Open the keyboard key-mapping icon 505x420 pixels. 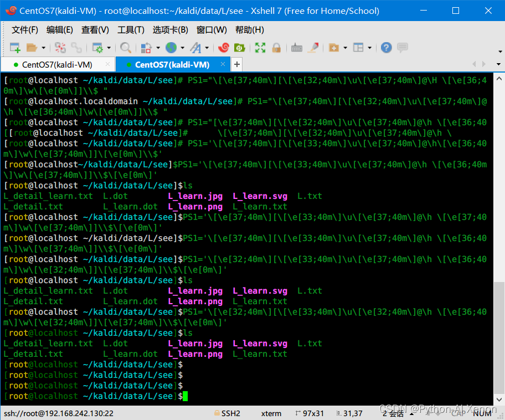(297, 48)
